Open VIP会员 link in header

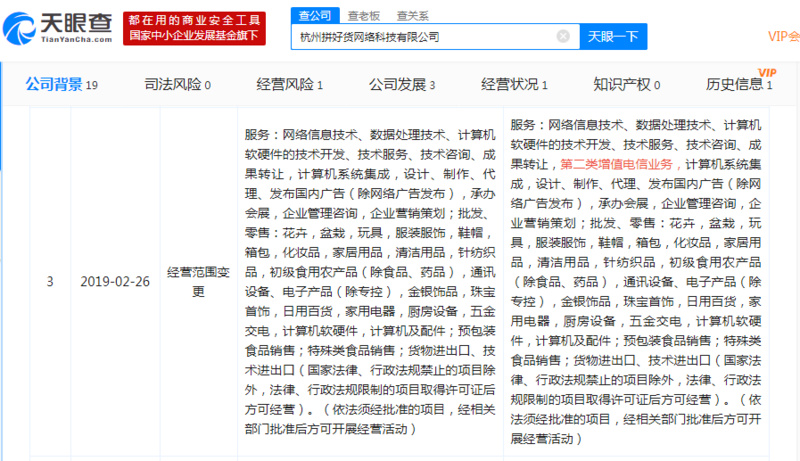pyautogui.click(x=783, y=36)
